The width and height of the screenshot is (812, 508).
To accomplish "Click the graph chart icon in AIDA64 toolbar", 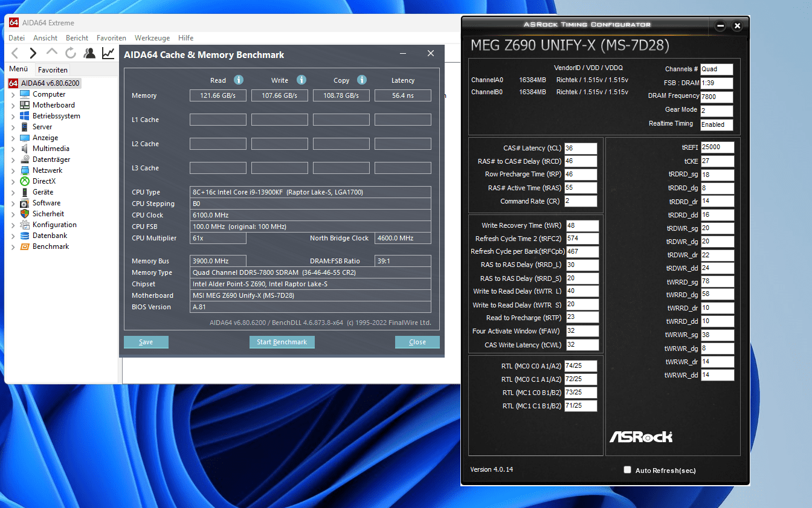I will [108, 53].
